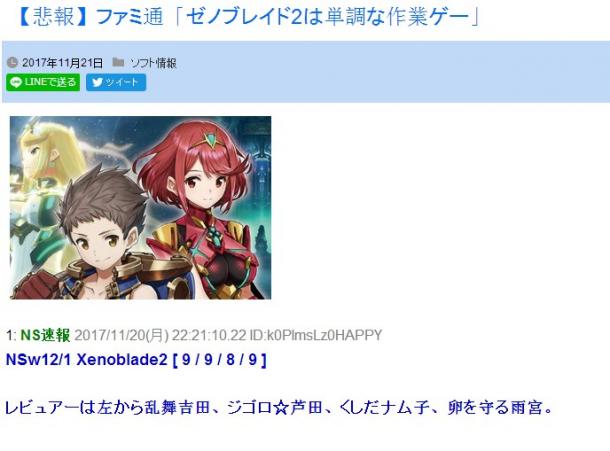Click the post number 1 anchor
This screenshot has height=451, width=610.
click(11, 335)
